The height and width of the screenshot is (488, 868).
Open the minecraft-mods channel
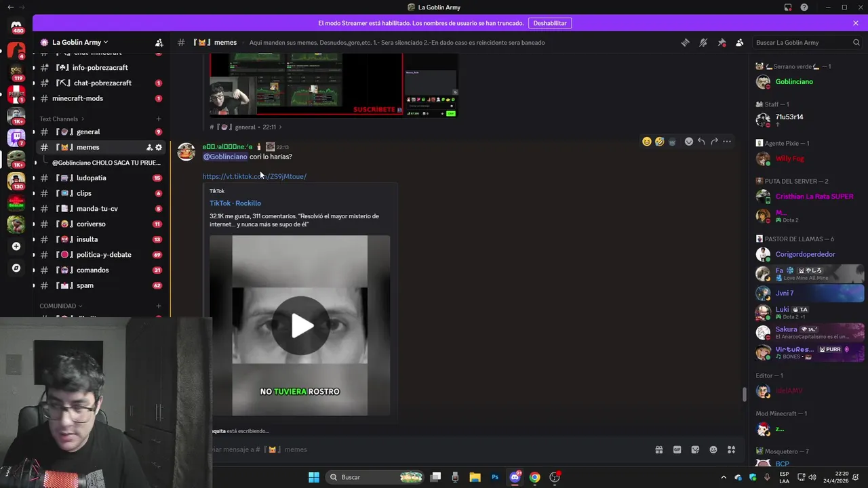tap(102, 98)
